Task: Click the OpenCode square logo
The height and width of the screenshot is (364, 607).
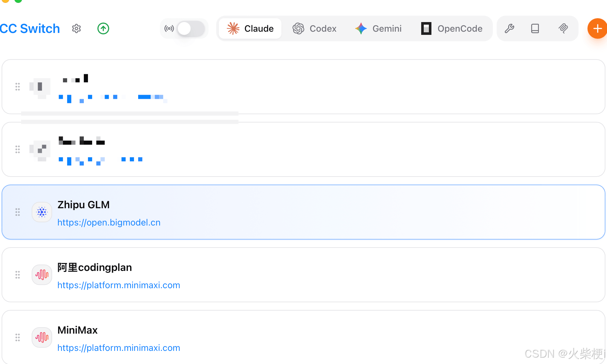Action: [x=426, y=28]
